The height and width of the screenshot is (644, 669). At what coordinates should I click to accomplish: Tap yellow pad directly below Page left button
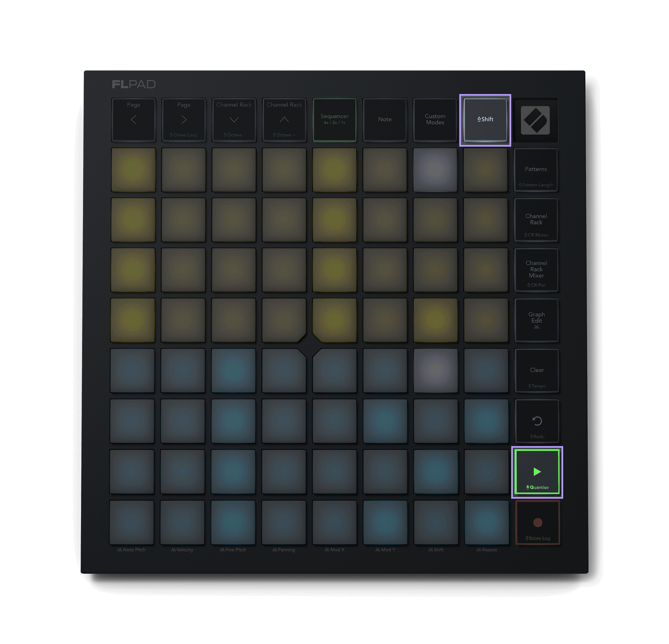pos(134,169)
